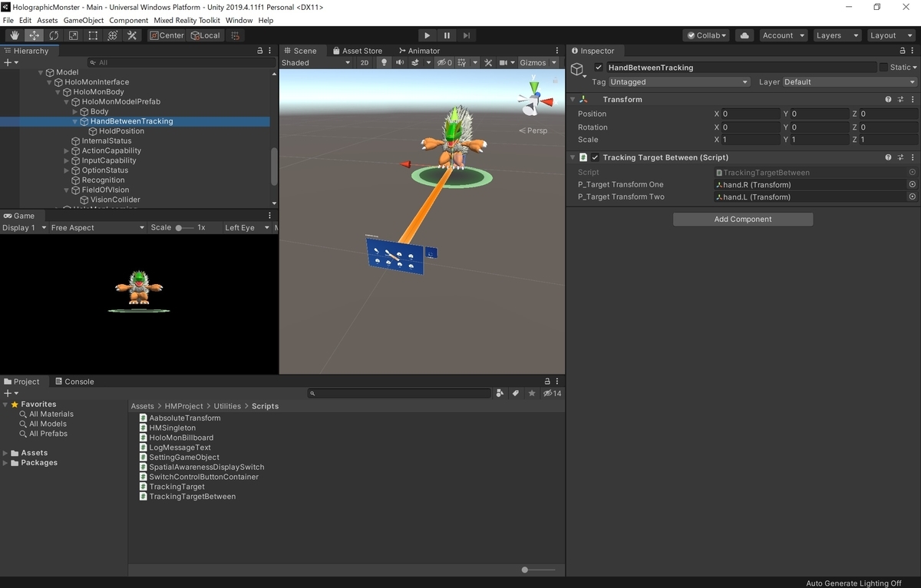Image resolution: width=921 pixels, height=588 pixels.
Task: Toggle HandBetweenTracking active checkbox
Action: click(599, 68)
